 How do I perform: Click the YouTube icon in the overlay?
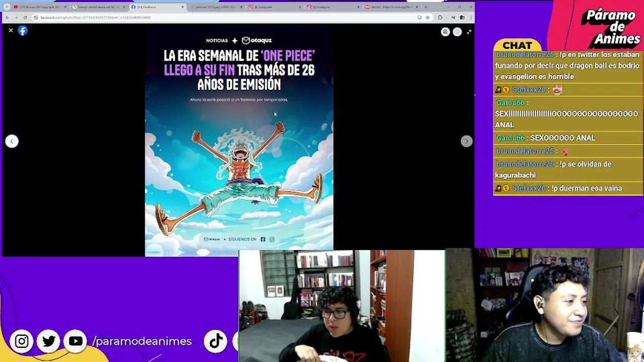tap(75, 341)
